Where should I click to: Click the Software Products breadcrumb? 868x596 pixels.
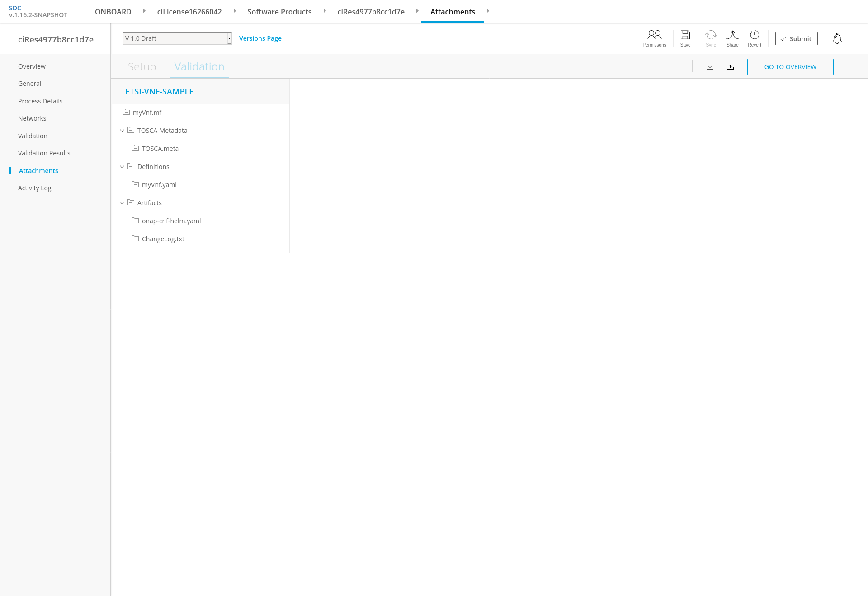click(x=279, y=12)
